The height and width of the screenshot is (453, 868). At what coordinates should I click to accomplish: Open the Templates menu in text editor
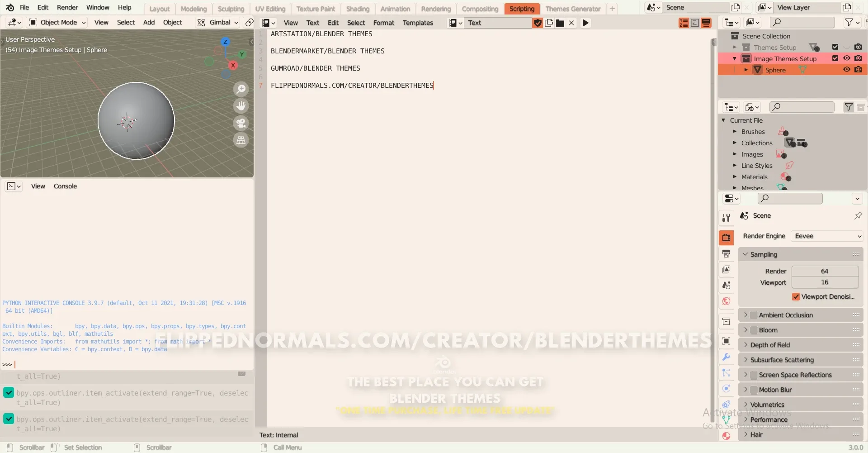pos(418,23)
